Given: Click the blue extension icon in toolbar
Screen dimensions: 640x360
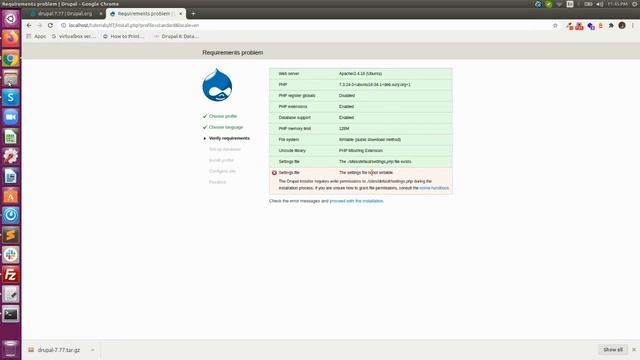Looking at the screenshot, I should 591,26.
